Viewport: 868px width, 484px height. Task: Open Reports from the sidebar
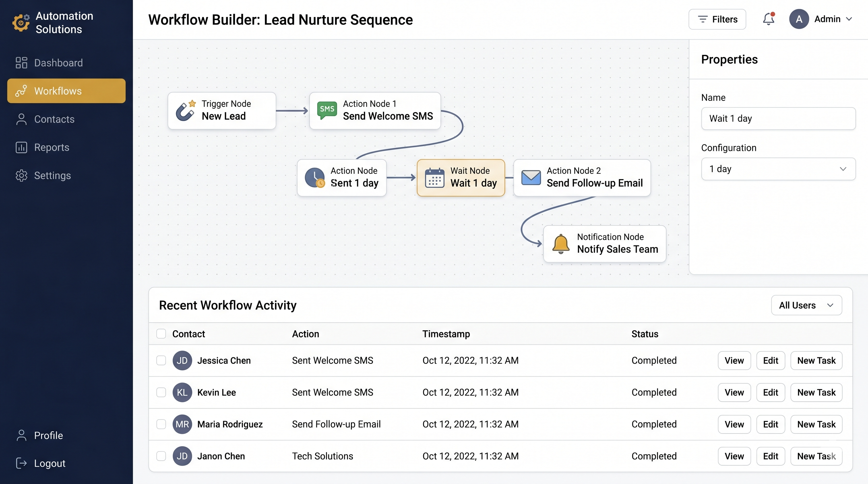[x=66, y=147]
